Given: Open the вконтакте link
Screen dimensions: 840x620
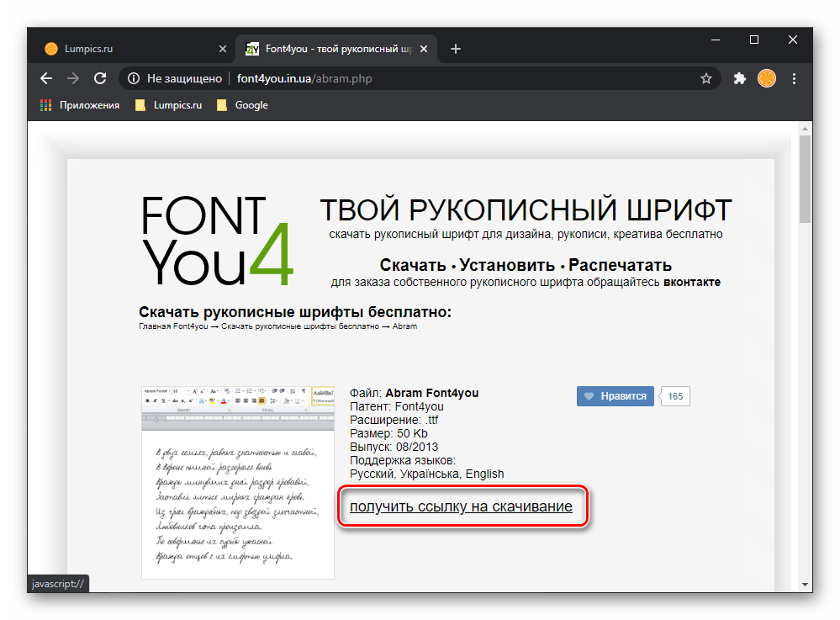Looking at the screenshot, I should coord(691,282).
